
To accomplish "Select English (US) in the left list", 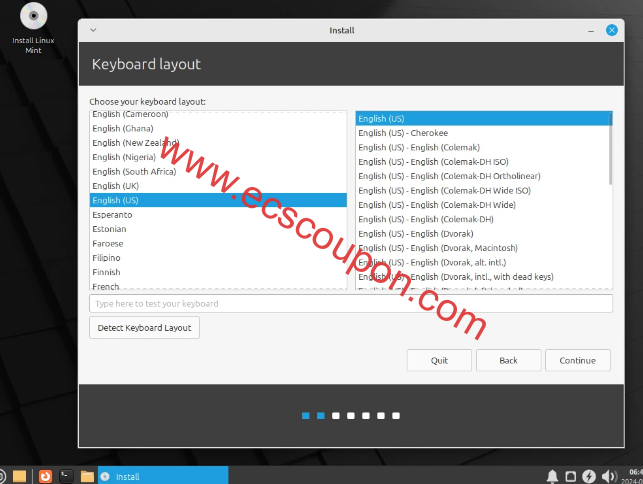I will pos(218,200).
